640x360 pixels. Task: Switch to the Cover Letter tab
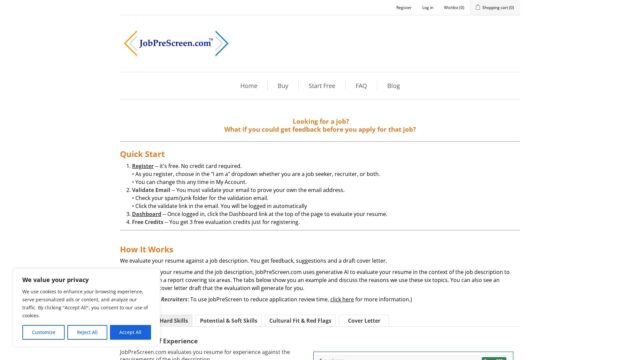coord(364,321)
